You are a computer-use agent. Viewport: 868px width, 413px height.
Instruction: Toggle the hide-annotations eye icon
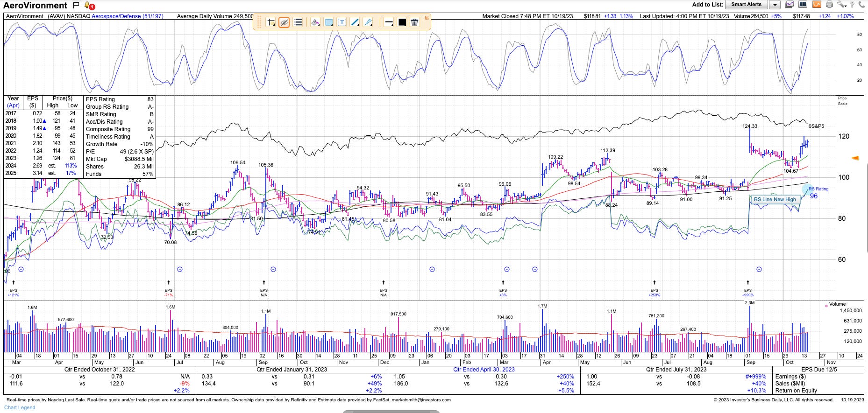point(284,22)
